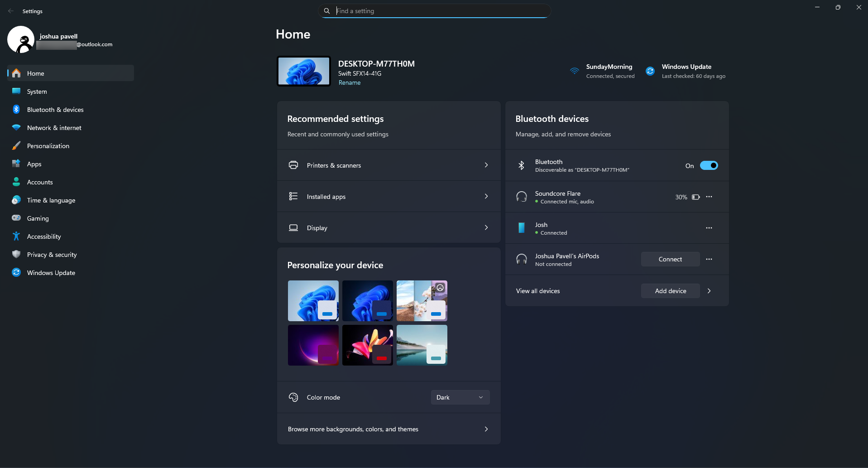Click the Windows Update sidebar icon
868x468 pixels.
pos(16,272)
